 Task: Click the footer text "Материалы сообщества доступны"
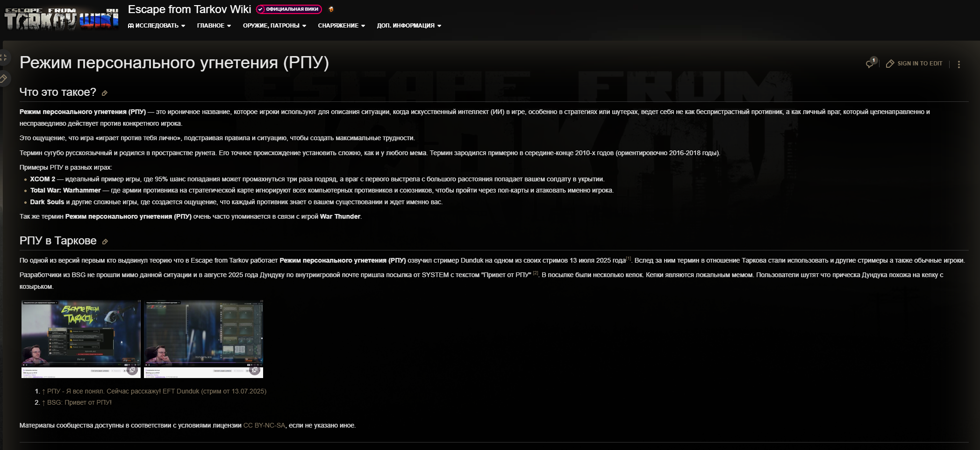click(188, 426)
